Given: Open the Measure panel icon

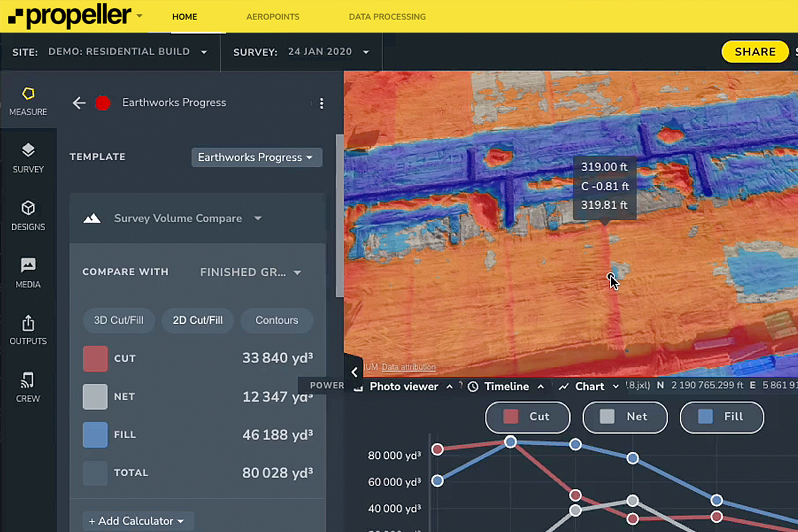Looking at the screenshot, I should [28, 93].
